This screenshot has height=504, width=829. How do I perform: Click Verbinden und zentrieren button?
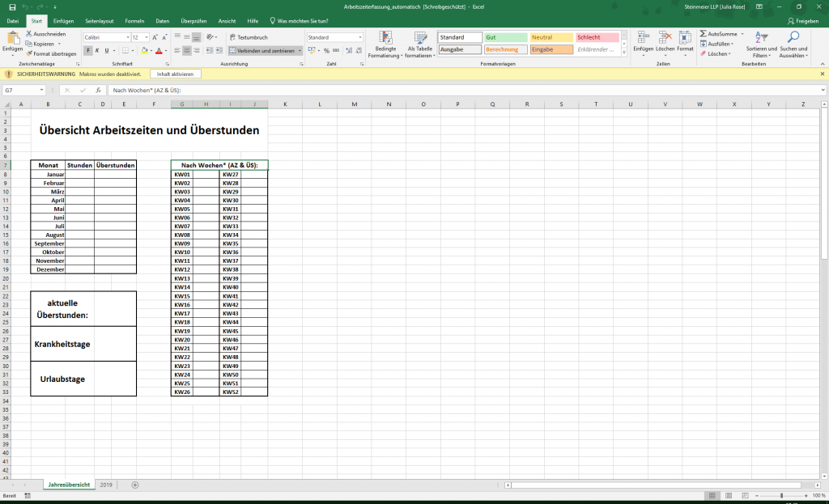coord(262,51)
